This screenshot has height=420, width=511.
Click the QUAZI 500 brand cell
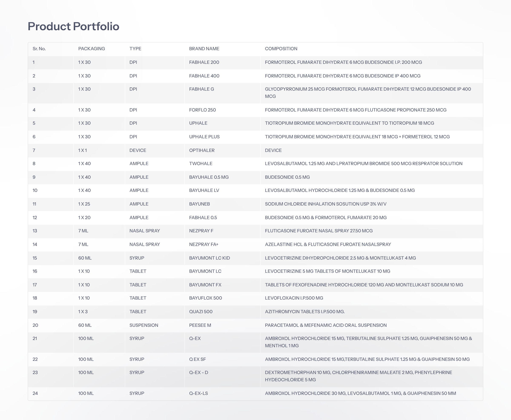[201, 312]
